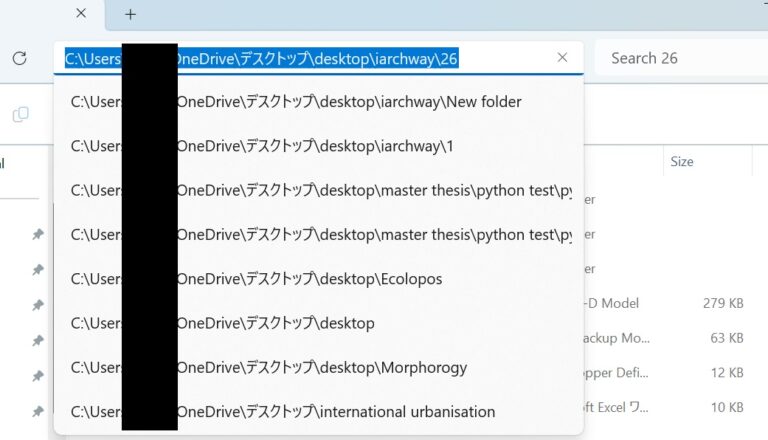Click into the Search 26 box
Image resolution: width=768 pixels, height=440 pixels.
click(x=680, y=58)
